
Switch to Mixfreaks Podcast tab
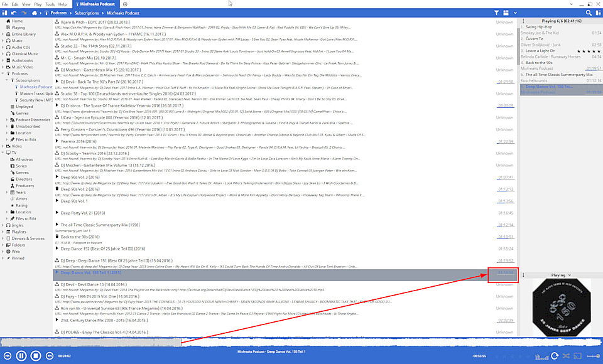click(95, 4)
